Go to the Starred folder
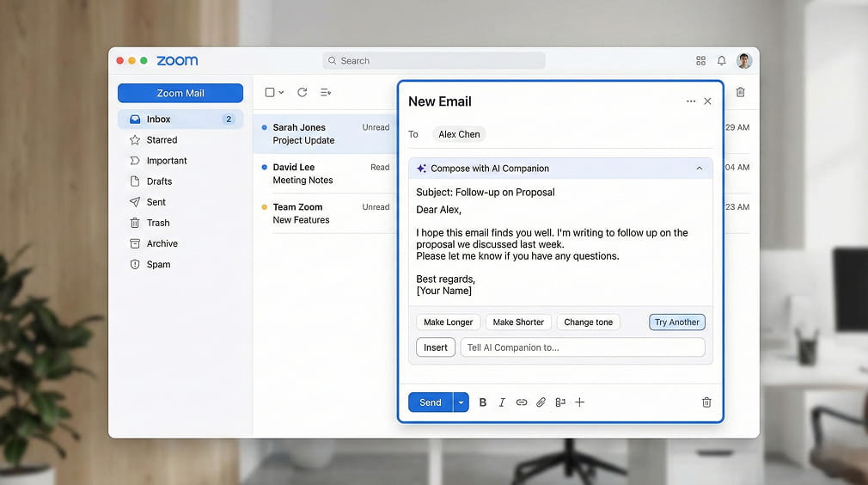The width and height of the screenshot is (868, 485). (162, 140)
